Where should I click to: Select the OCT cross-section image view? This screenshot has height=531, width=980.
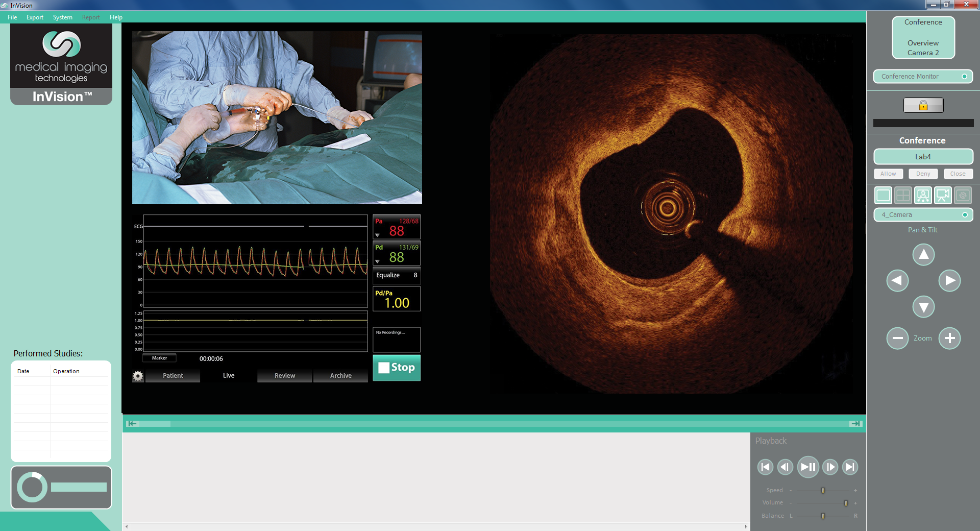click(671, 214)
